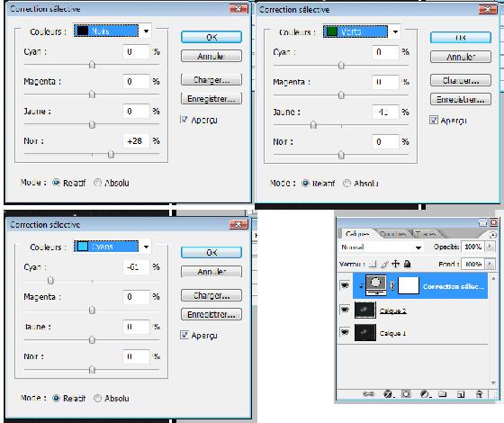Expand the Opacité slider arrow
Screen dimensions: 504x423
[490, 247]
